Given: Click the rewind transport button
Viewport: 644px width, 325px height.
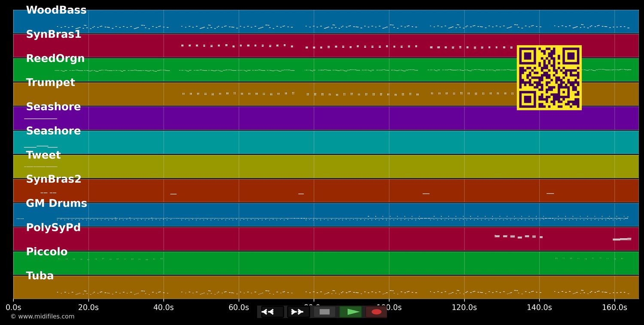Looking at the screenshot, I should pos(272,312).
